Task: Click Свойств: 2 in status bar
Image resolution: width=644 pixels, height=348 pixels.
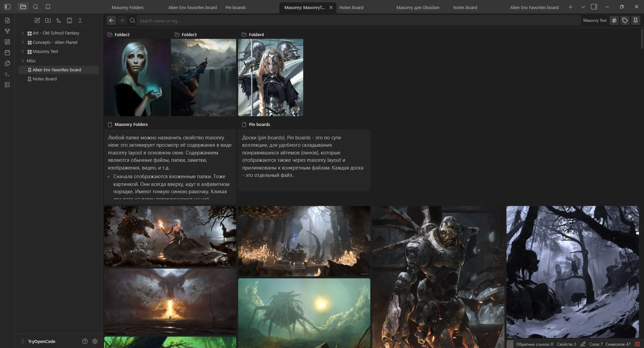Action: pos(567,344)
